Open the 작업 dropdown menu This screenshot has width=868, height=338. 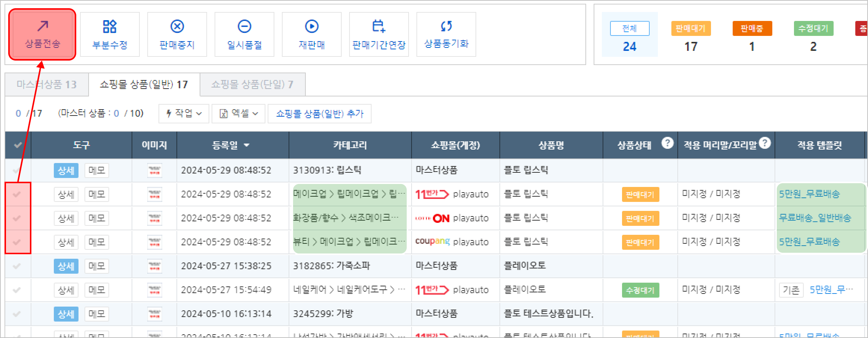pyautogui.click(x=184, y=114)
